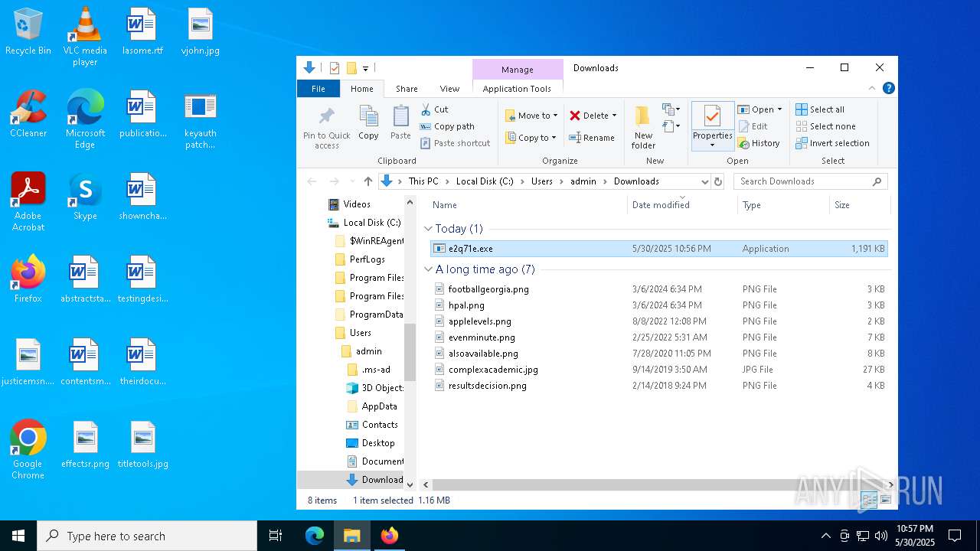Click Select none
The height and width of the screenshot is (551, 980).
[x=825, y=126]
